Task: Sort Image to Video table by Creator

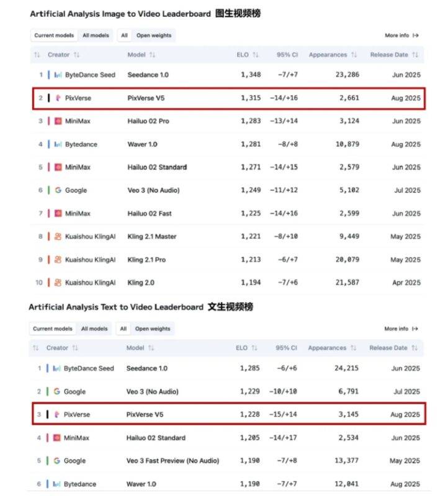Action: 63,55
